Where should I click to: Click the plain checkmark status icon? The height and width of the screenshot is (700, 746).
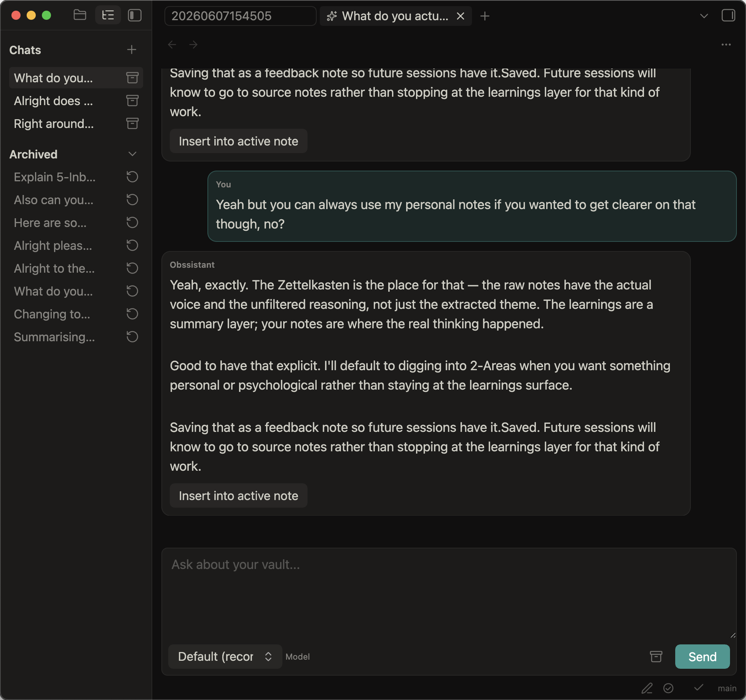click(x=698, y=688)
